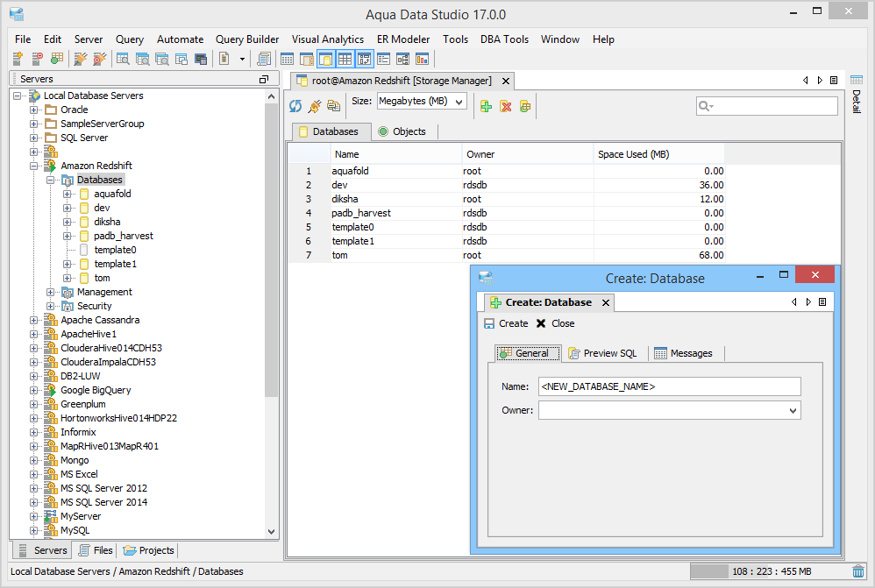Click the copy results icon in Storage Manager toolbar
Image resolution: width=875 pixels, height=588 pixels.
(x=334, y=105)
